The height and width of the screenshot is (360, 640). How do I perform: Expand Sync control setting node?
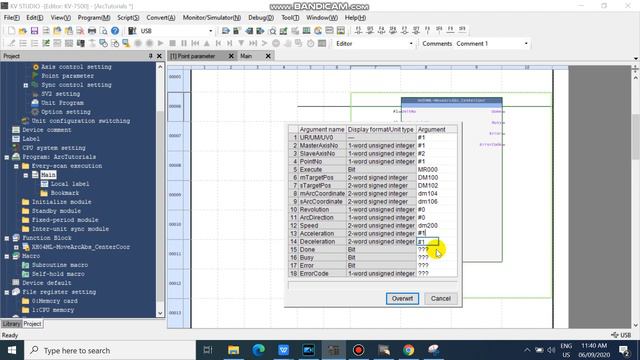[25, 85]
